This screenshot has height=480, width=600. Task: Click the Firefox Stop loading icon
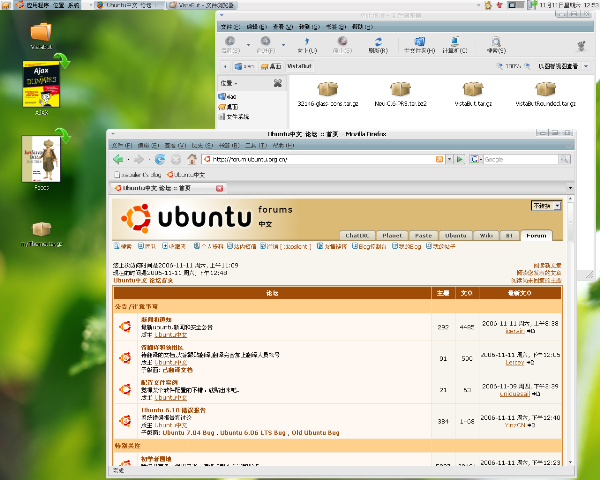tap(176, 159)
